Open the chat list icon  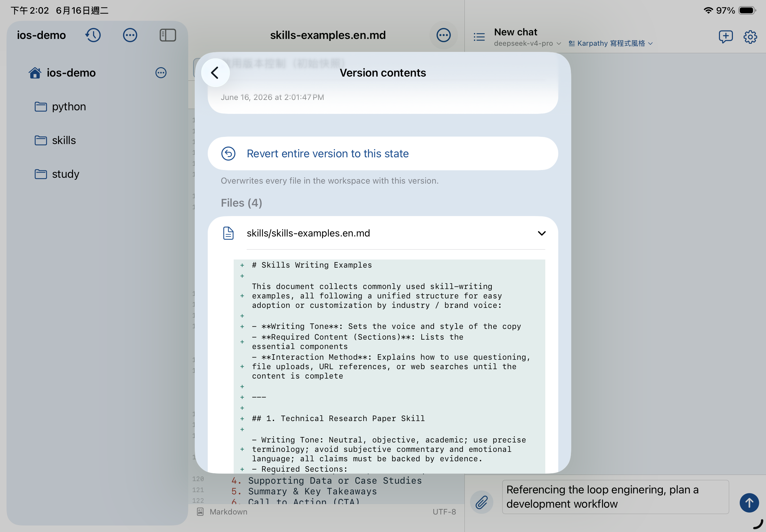point(479,37)
